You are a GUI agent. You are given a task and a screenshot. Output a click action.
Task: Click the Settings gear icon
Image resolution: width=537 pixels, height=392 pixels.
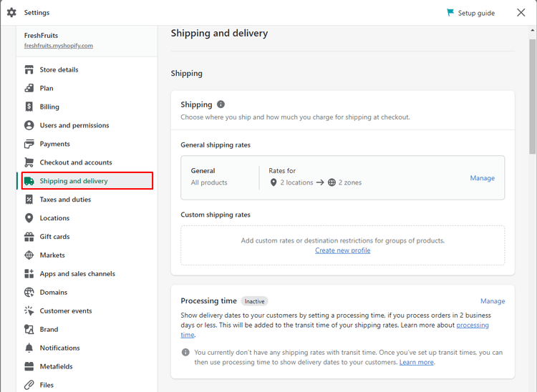click(11, 13)
